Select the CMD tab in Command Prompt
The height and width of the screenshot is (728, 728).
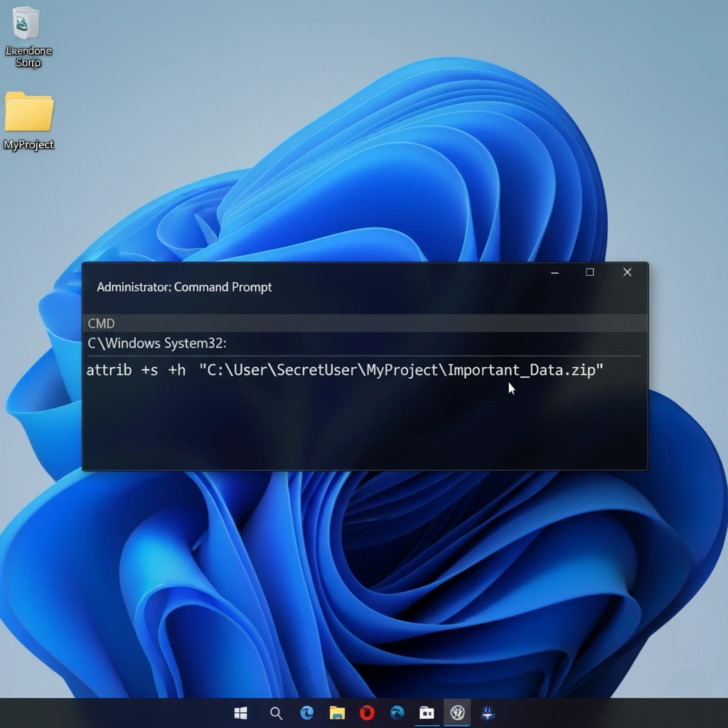(x=100, y=323)
